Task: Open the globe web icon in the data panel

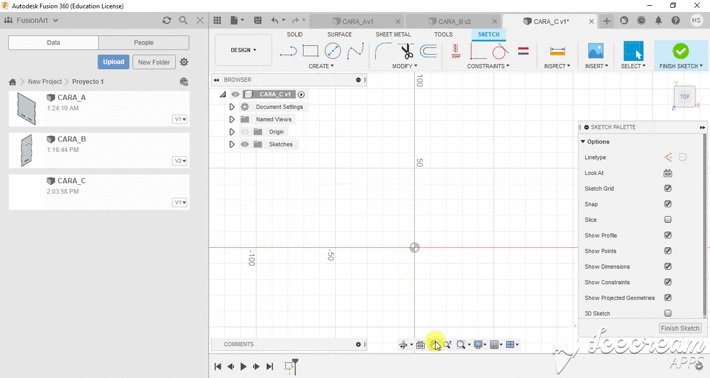Action: (x=183, y=82)
